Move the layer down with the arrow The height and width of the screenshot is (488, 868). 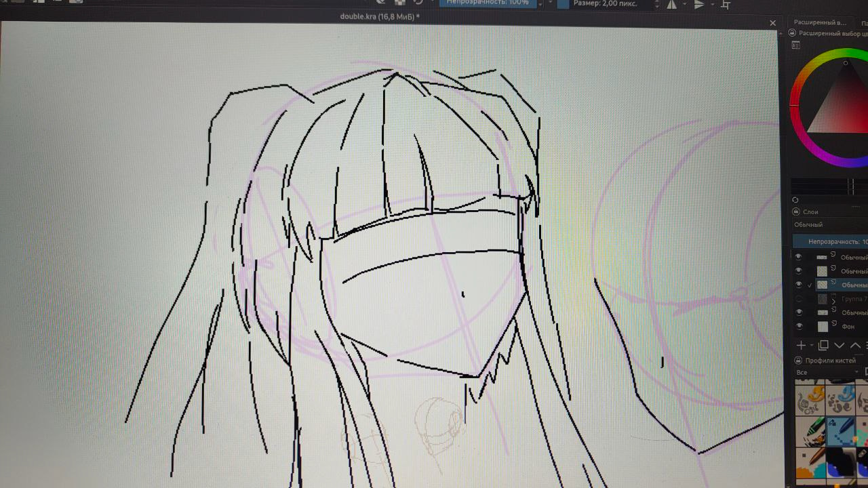(839, 346)
